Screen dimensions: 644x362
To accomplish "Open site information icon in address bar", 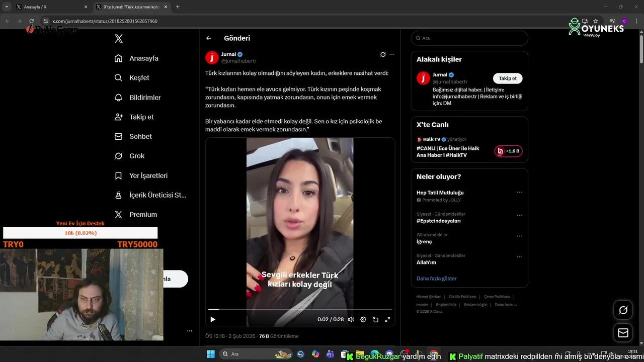I will [x=45, y=21].
